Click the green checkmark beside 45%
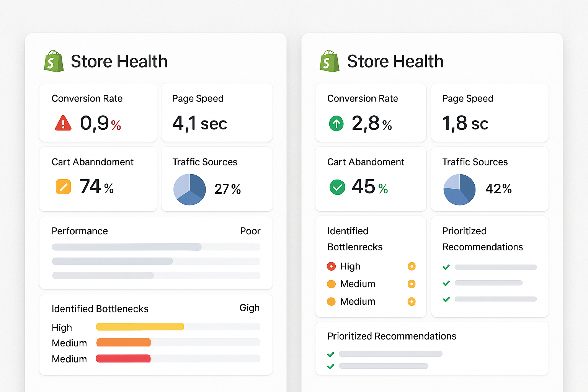This screenshot has width=588, height=392. point(337,187)
